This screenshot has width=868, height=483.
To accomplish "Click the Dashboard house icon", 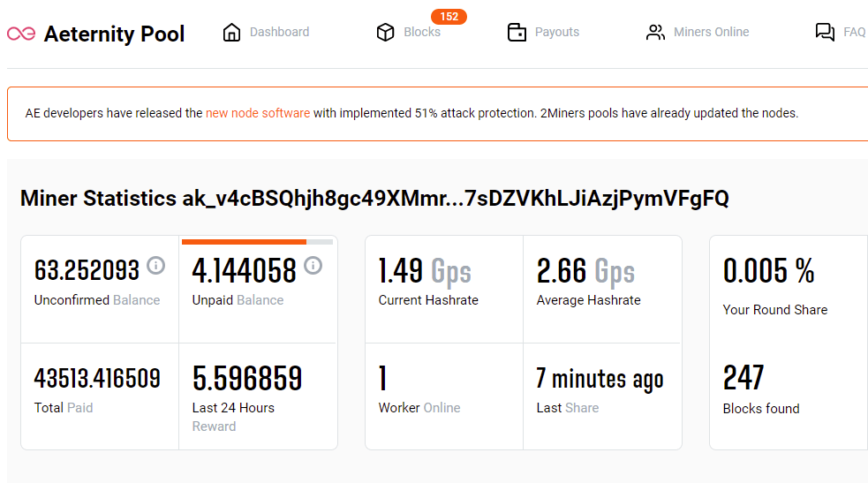I will [231, 32].
